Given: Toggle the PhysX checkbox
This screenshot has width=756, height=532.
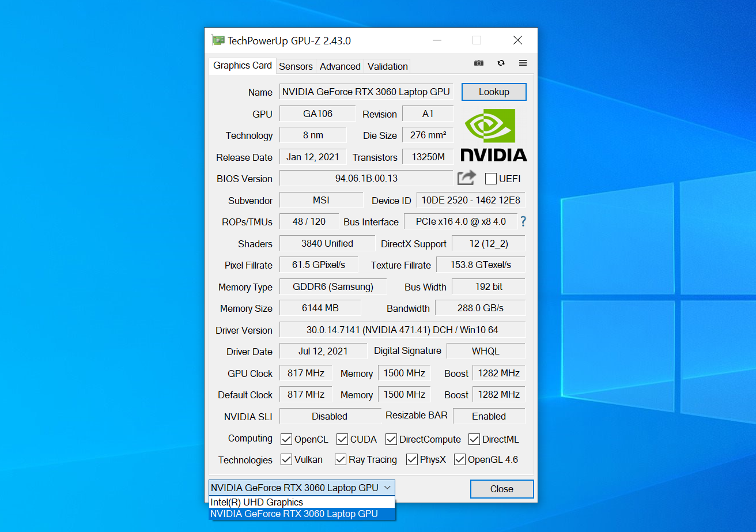Looking at the screenshot, I should tap(412, 459).
